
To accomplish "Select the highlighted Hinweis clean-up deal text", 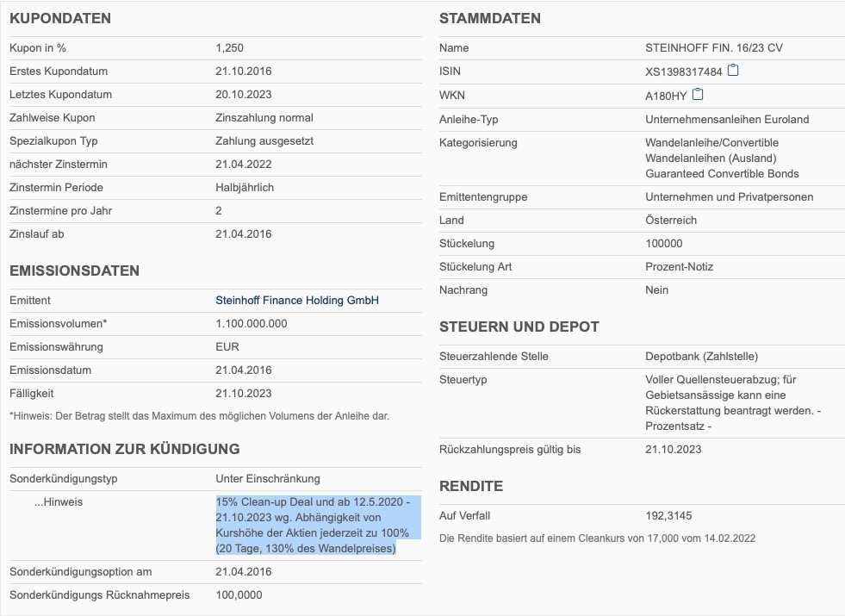I will pyautogui.click(x=316, y=524).
